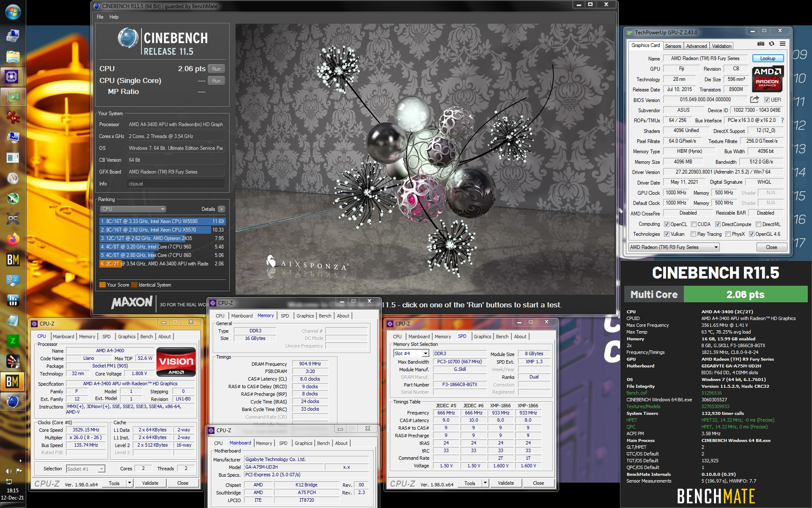Open Bench tab in Mainboard CPU-Z window
812x508 pixels.
tap(323, 443)
